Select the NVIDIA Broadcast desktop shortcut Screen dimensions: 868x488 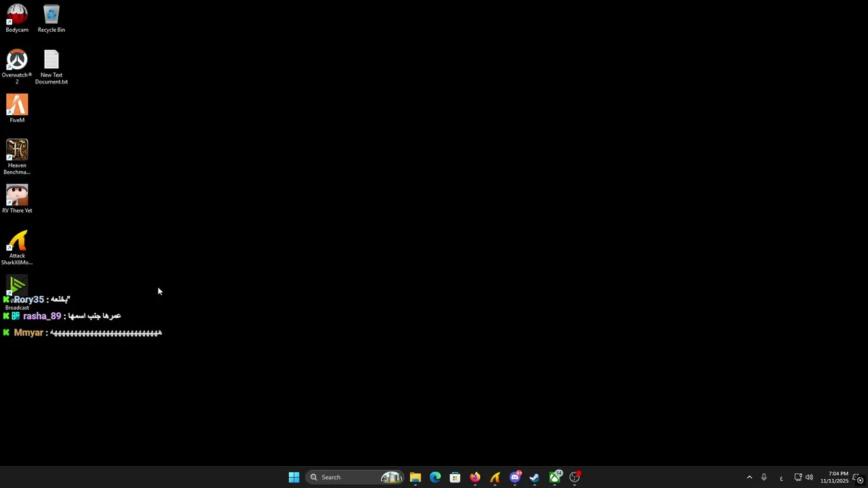click(x=17, y=293)
